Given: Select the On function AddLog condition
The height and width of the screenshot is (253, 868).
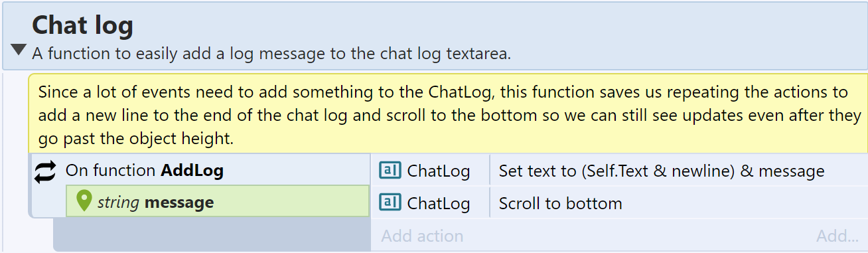Looking at the screenshot, I should coord(200,171).
